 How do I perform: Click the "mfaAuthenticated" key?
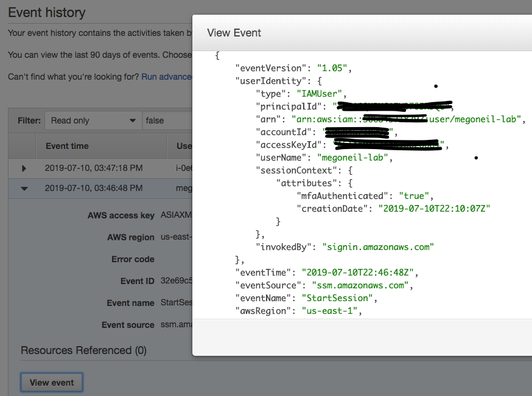click(x=342, y=196)
